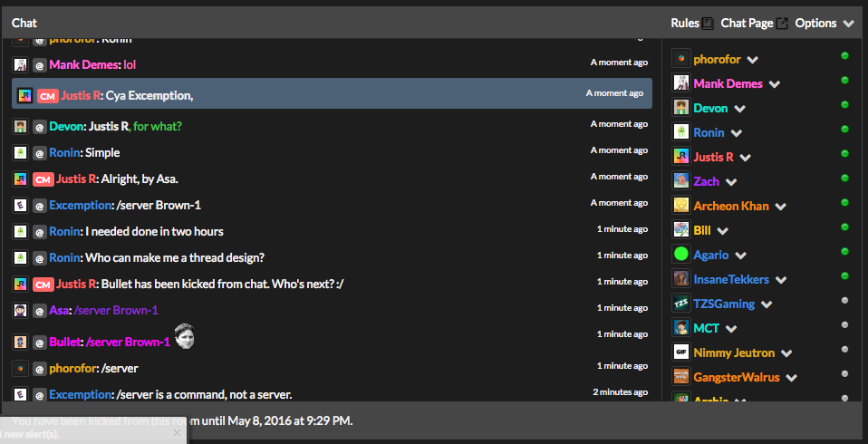Screen dimensions: 868x444
Task: Click Agario's green circle avatar
Action: pyautogui.click(x=680, y=254)
